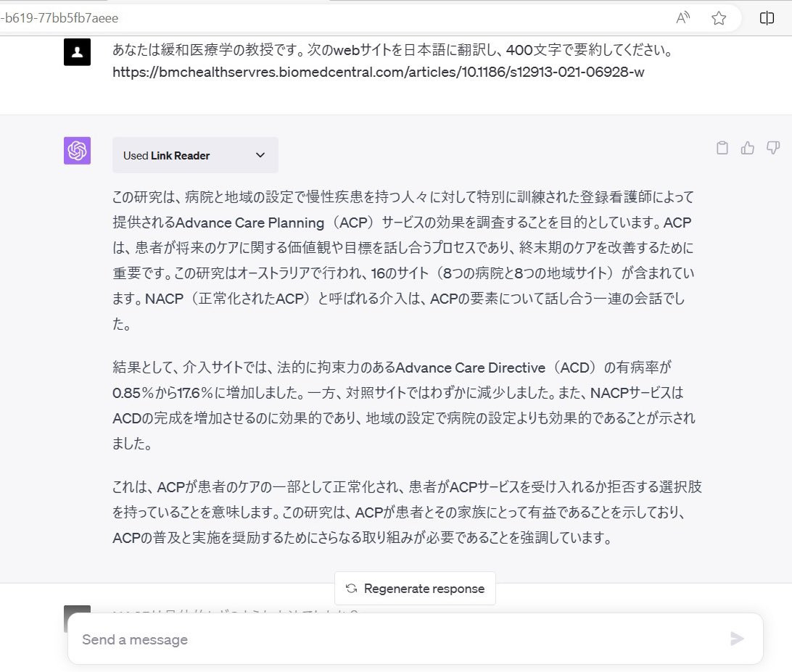This screenshot has width=792, height=672.
Task: Click the Regenerate response button
Action: [415, 588]
